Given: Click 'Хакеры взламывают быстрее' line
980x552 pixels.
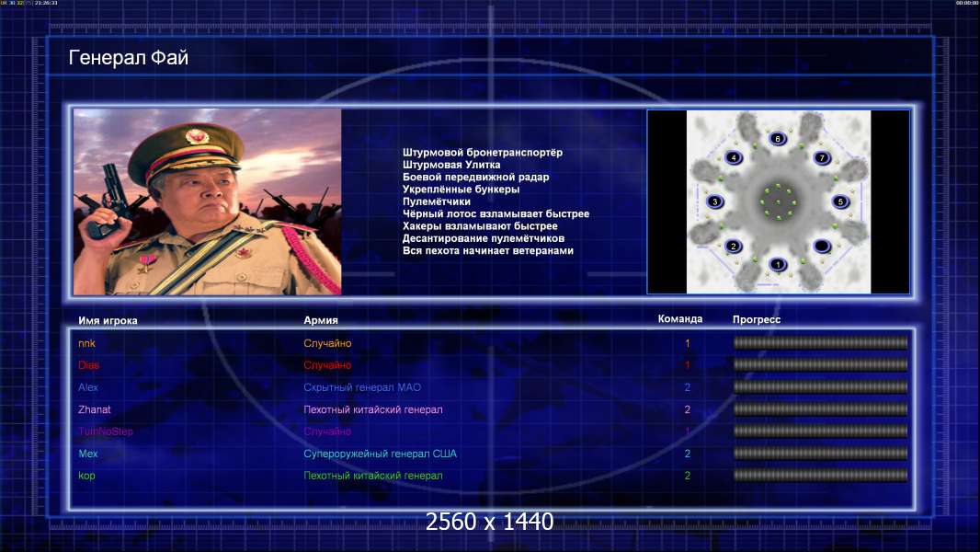Looking at the screenshot, I should pyautogui.click(x=480, y=226).
